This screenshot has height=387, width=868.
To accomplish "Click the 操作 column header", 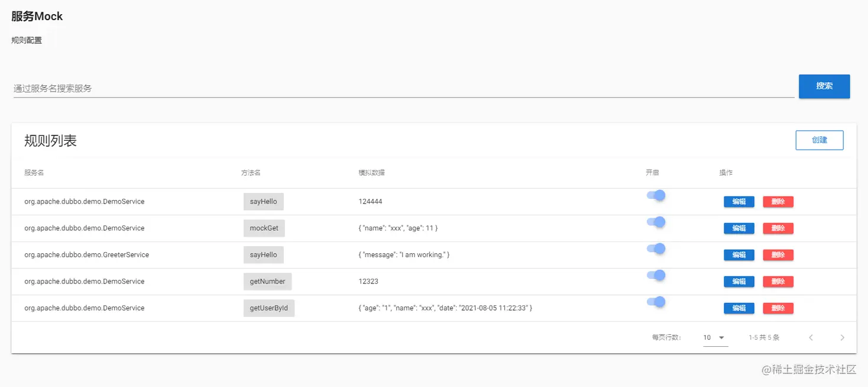I will 726,173.
